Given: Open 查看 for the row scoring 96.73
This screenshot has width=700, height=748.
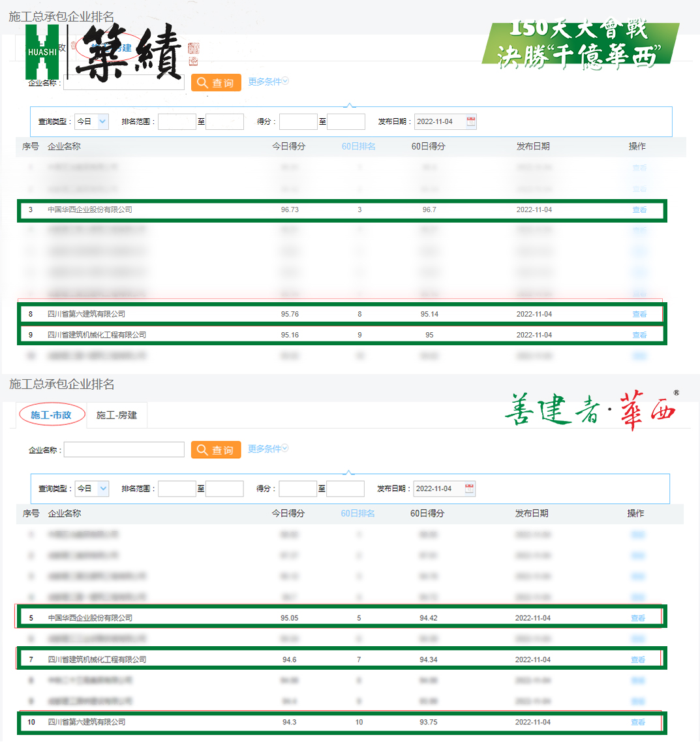Looking at the screenshot, I should [639, 210].
